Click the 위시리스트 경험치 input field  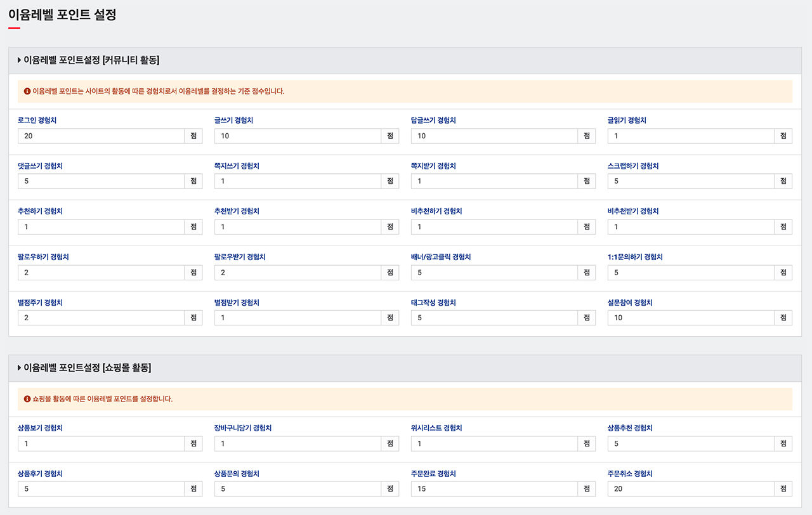(495, 443)
